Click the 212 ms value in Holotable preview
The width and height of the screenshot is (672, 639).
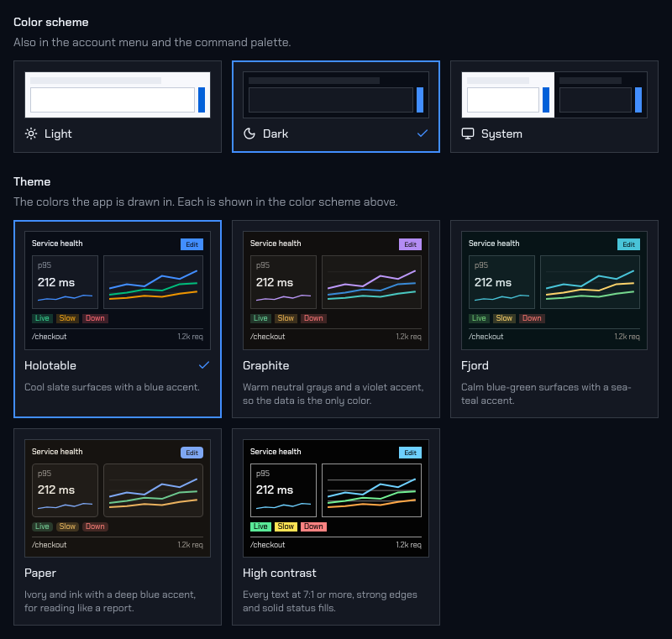[x=56, y=283]
